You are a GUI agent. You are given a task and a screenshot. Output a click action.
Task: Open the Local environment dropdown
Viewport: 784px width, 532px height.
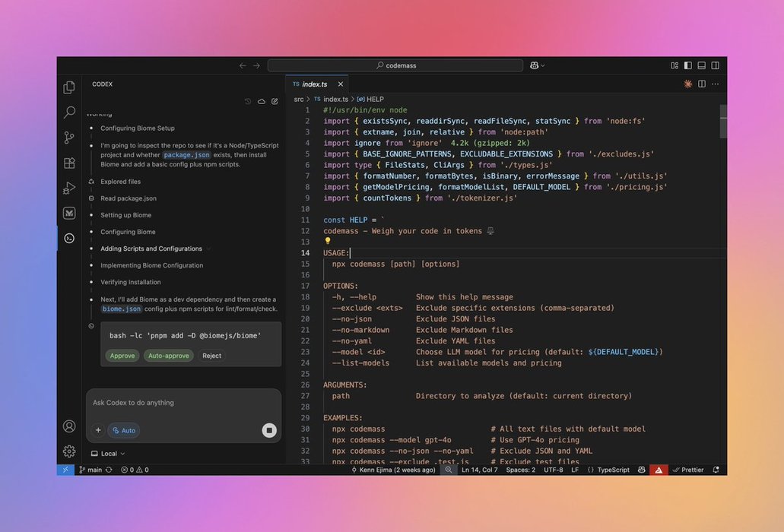click(108, 454)
